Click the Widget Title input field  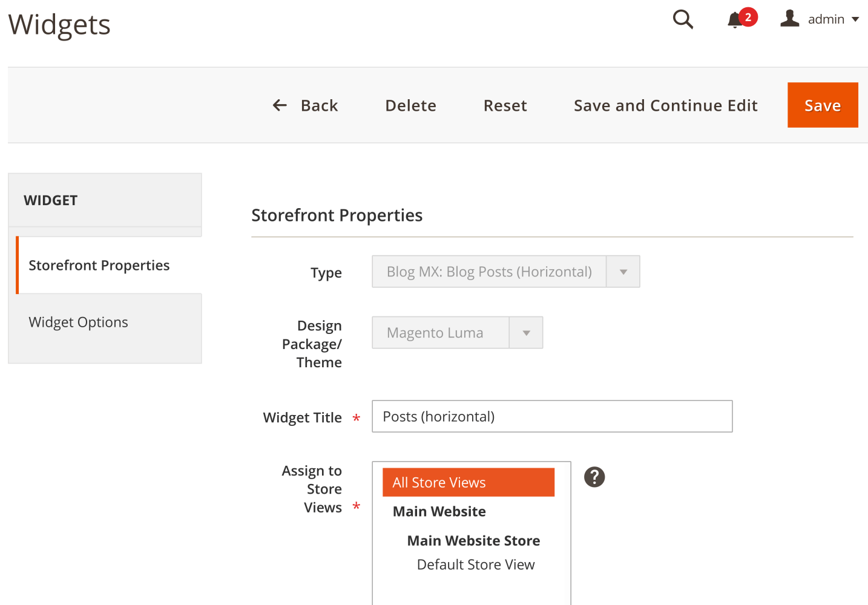coord(552,416)
